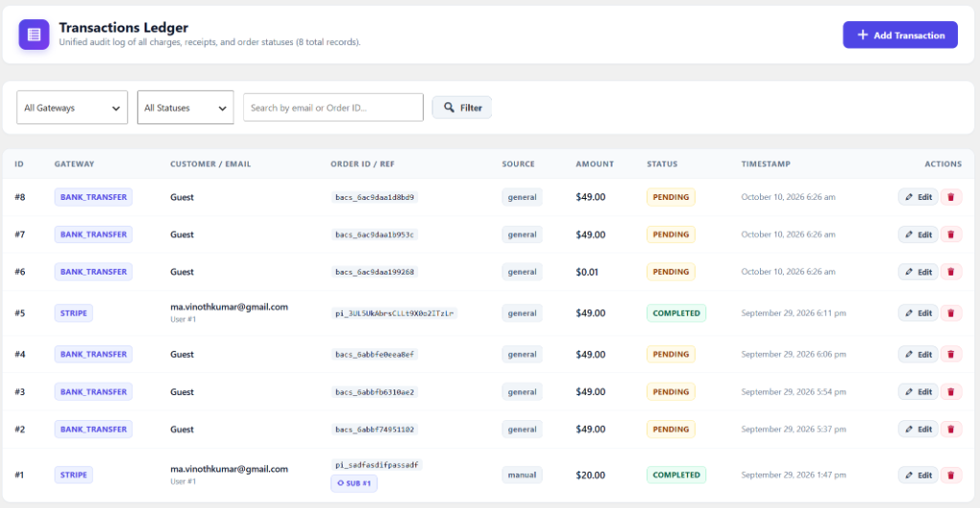Click the COMPLETED status in row #1
The image size is (980, 508).
677,475
